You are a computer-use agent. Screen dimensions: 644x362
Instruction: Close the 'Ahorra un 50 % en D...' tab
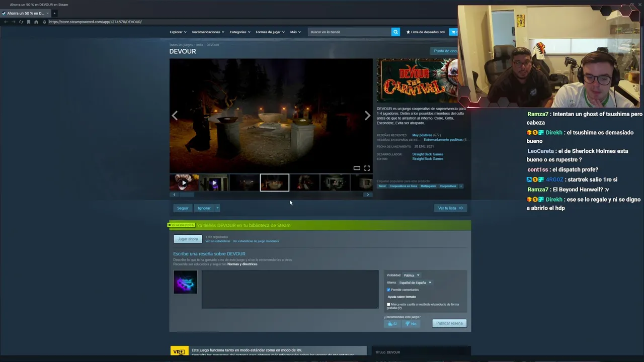[x=47, y=13]
